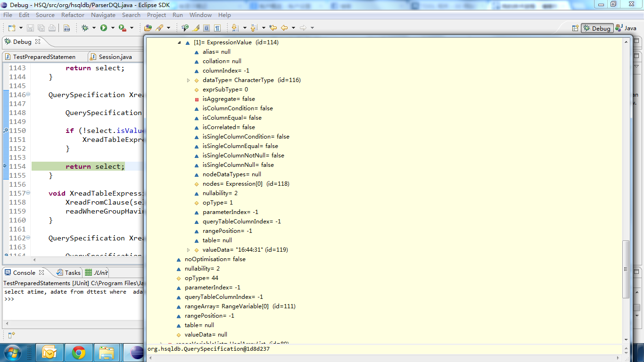Switch to the JUnit view tab

96,272
